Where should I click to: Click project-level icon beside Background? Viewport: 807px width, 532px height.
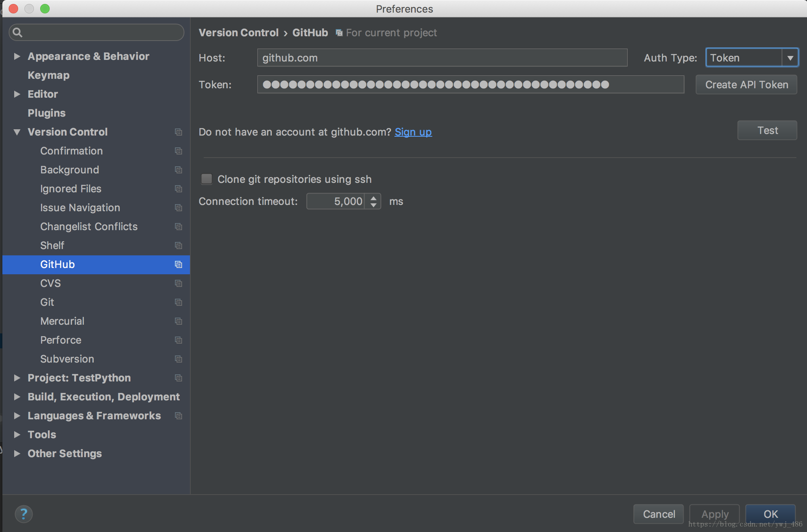pos(179,170)
